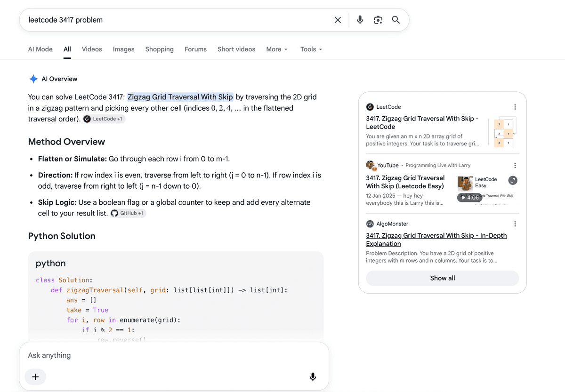
Task: Click the LeetCode favicon in sources card
Action: click(x=370, y=107)
